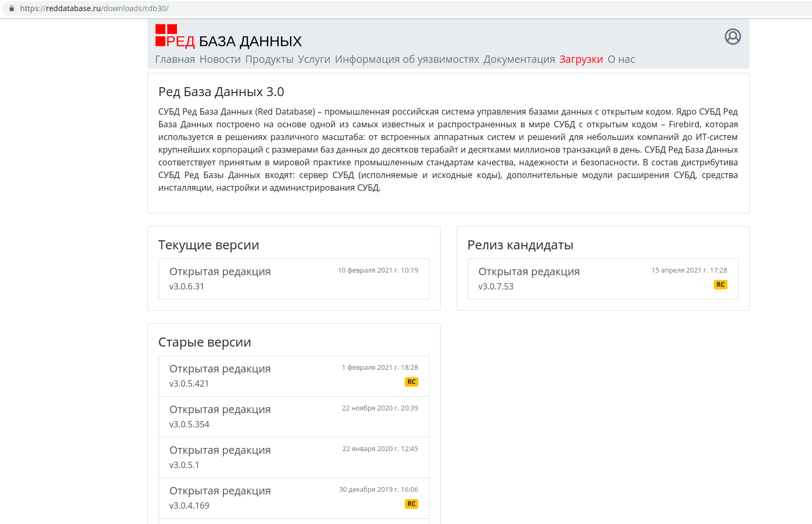Open old version v3.0.5.354 entry
812x524 pixels.
click(294, 417)
